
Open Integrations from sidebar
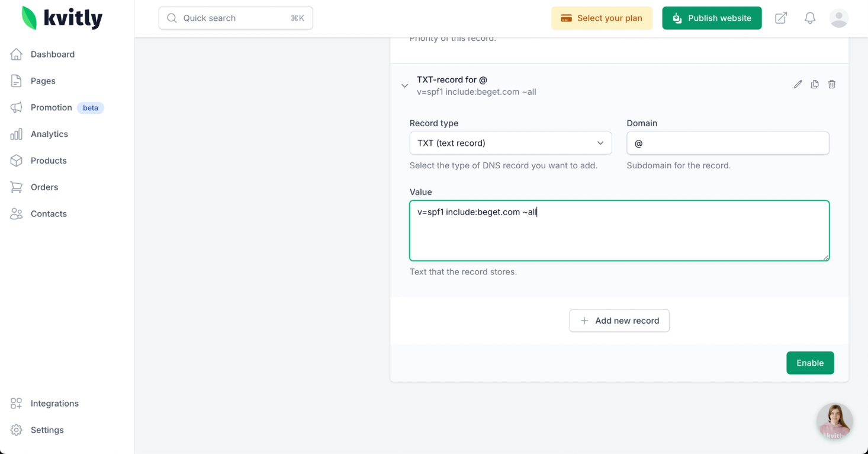pos(54,404)
